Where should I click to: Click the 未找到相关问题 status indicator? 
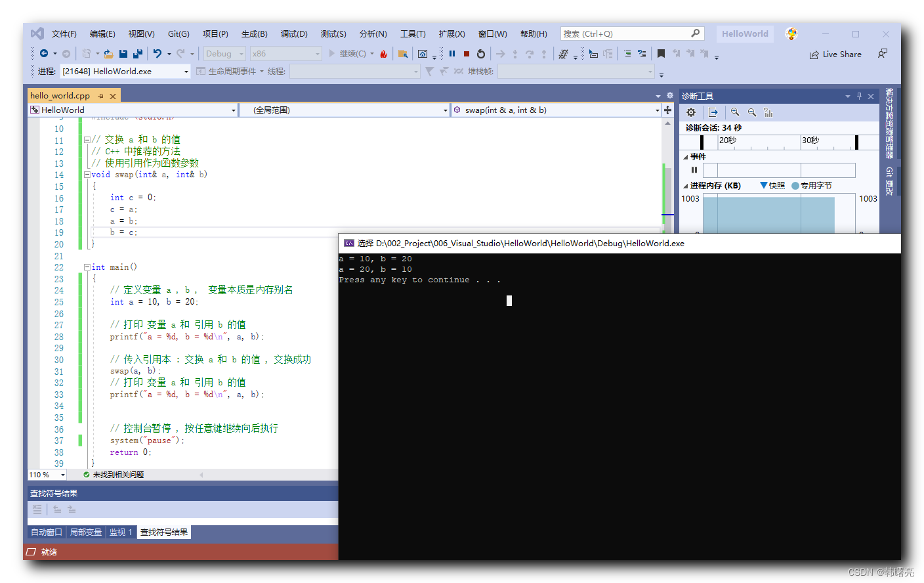point(114,475)
